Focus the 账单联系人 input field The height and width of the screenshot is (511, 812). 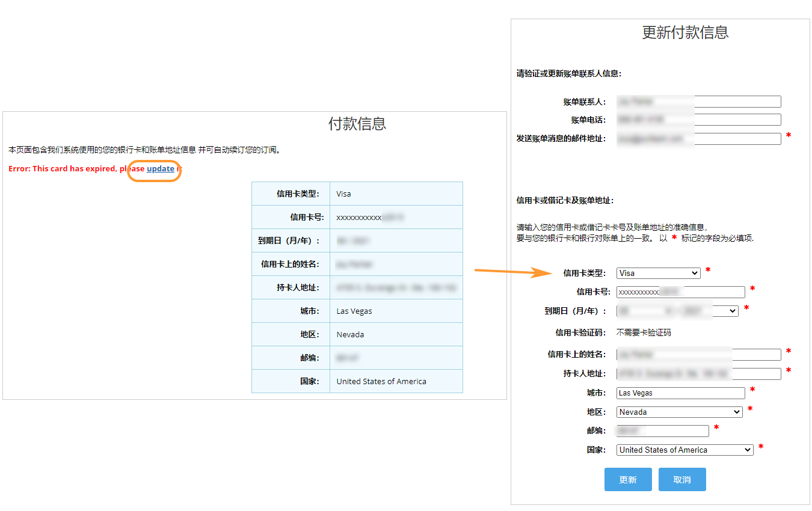[698, 102]
